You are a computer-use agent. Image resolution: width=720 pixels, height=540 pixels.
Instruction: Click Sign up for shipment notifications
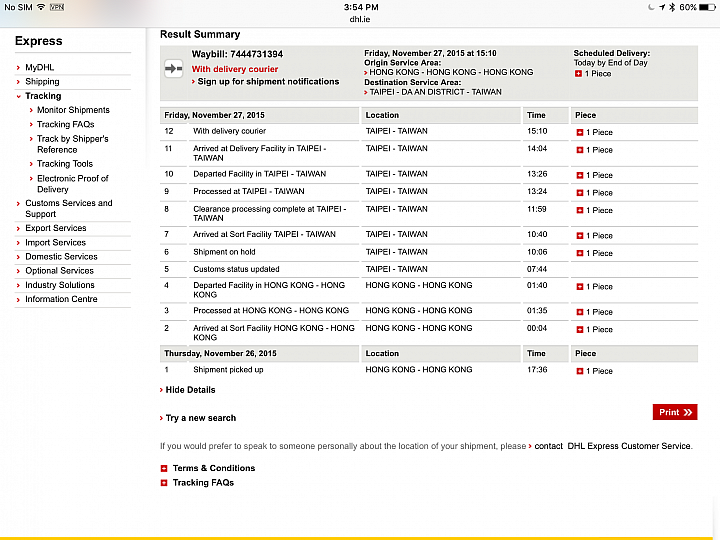(x=268, y=81)
